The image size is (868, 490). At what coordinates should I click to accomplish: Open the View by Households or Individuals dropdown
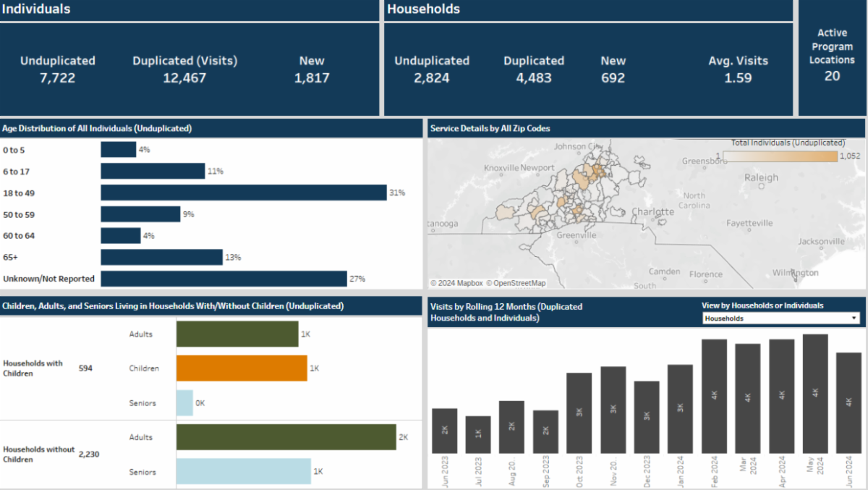tap(780, 318)
